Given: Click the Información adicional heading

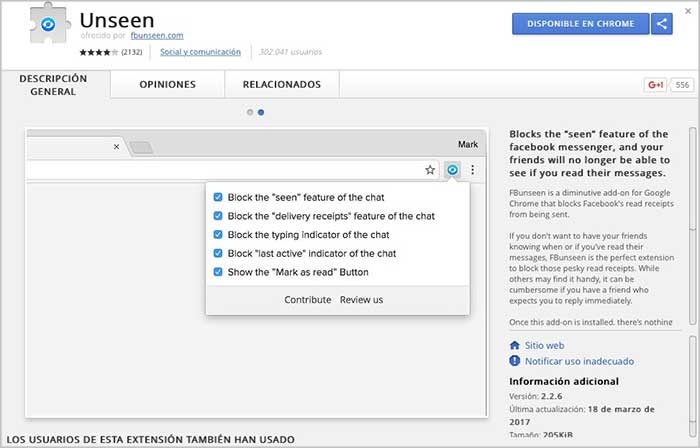Looking at the screenshot, I should [x=564, y=382].
